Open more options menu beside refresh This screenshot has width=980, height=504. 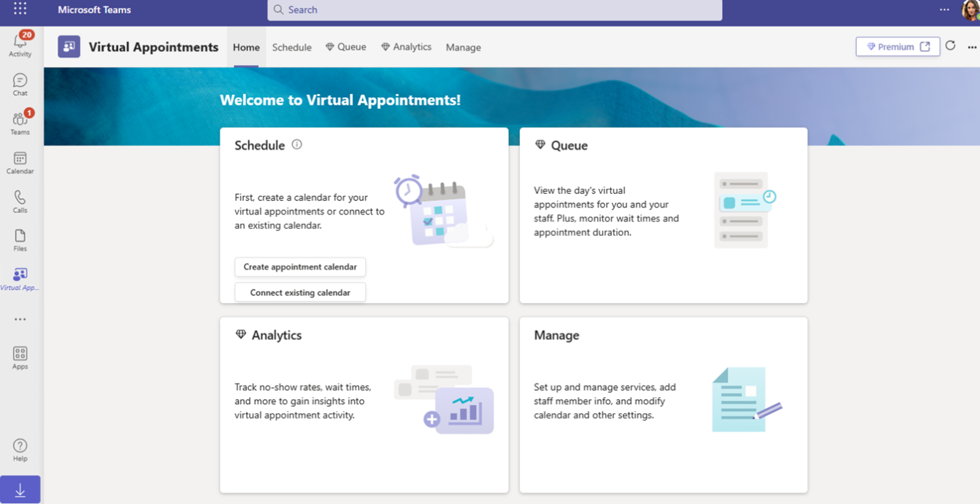click(971, 47)
